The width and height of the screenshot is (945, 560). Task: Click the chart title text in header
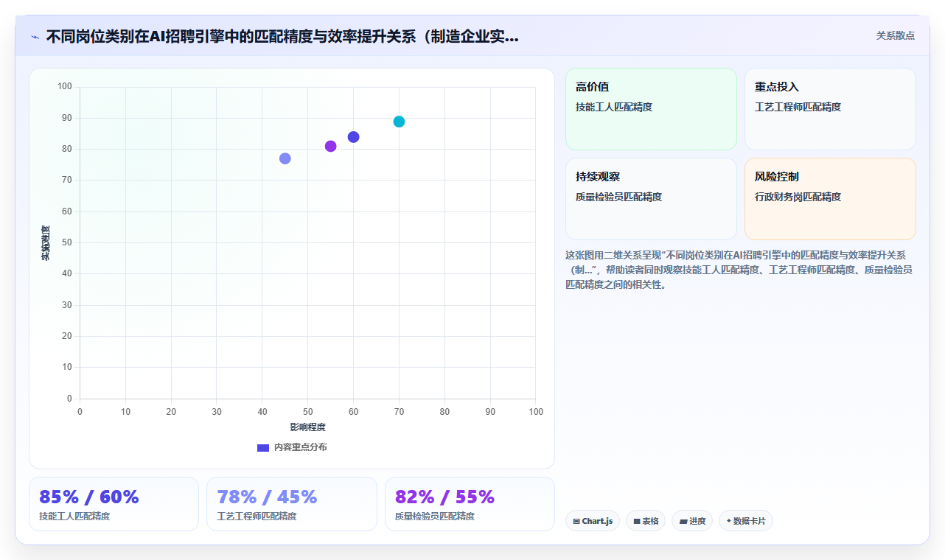282,36
